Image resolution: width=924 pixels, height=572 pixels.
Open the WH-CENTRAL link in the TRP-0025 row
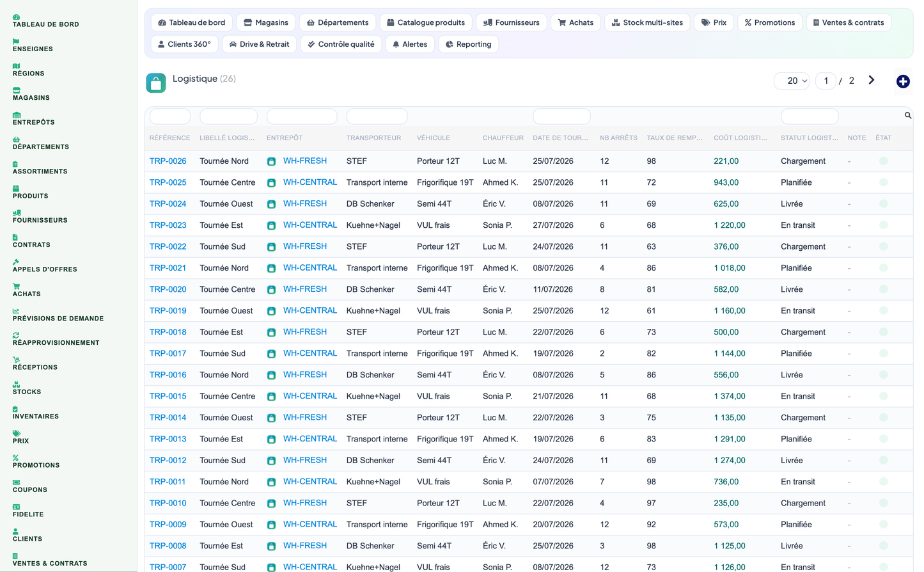310,182
